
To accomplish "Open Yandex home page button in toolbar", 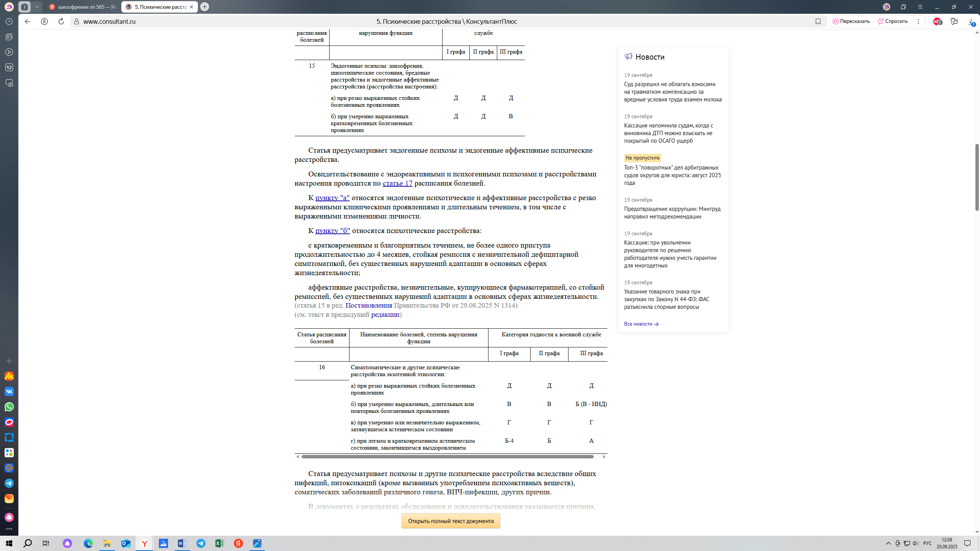I will pos(44,21).
